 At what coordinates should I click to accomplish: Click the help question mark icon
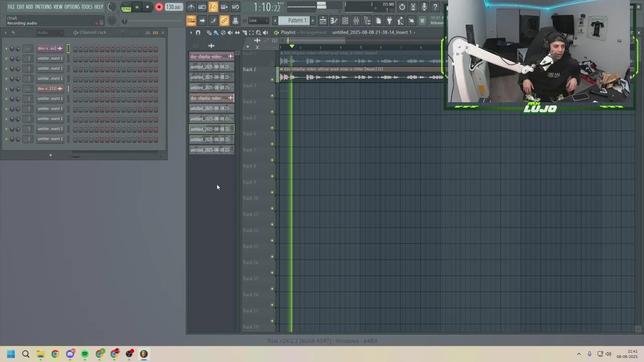click(x=435, y=7)
